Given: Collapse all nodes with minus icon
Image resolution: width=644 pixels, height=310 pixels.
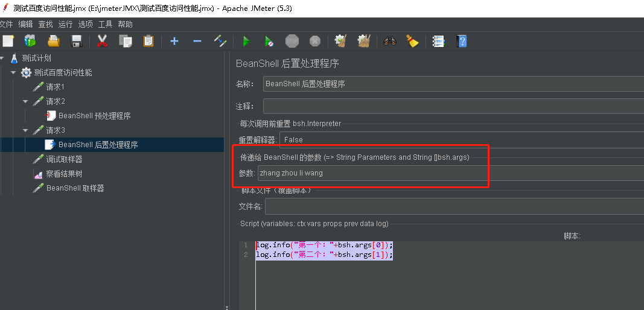Looking at the screenshot, I should [x=197, y=41].
